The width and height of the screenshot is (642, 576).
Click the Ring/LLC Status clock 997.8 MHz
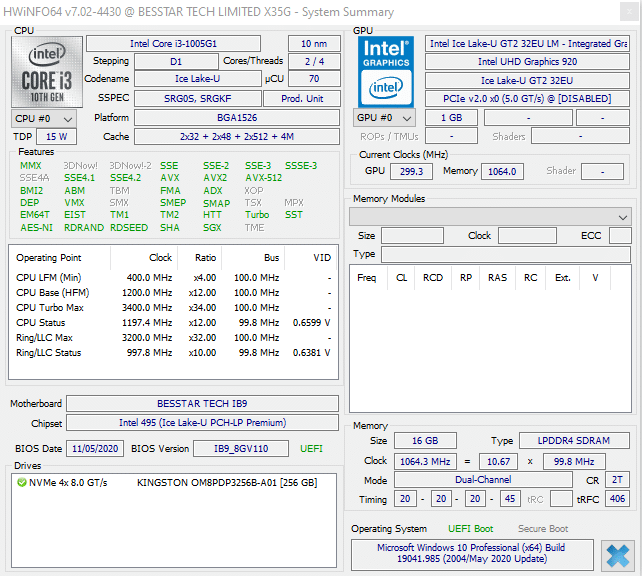pyautogui.click(x=149, y=353)
